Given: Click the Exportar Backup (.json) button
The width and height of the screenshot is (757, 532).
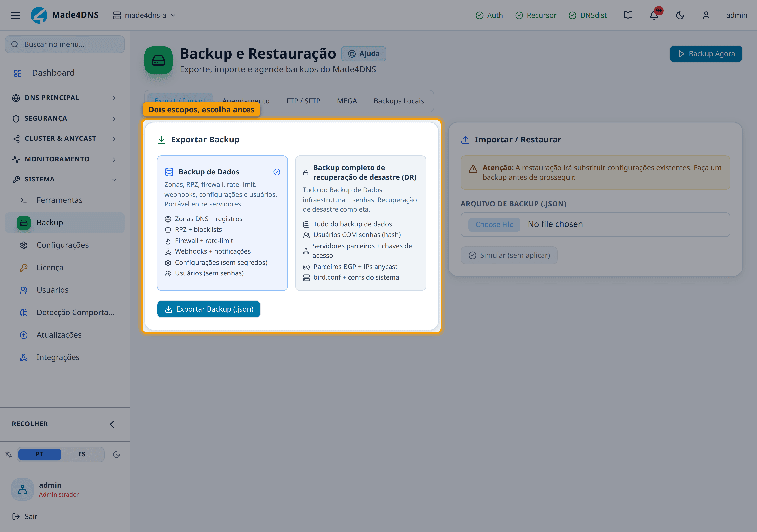Looking at the screenshot, I should pos(209,309).
